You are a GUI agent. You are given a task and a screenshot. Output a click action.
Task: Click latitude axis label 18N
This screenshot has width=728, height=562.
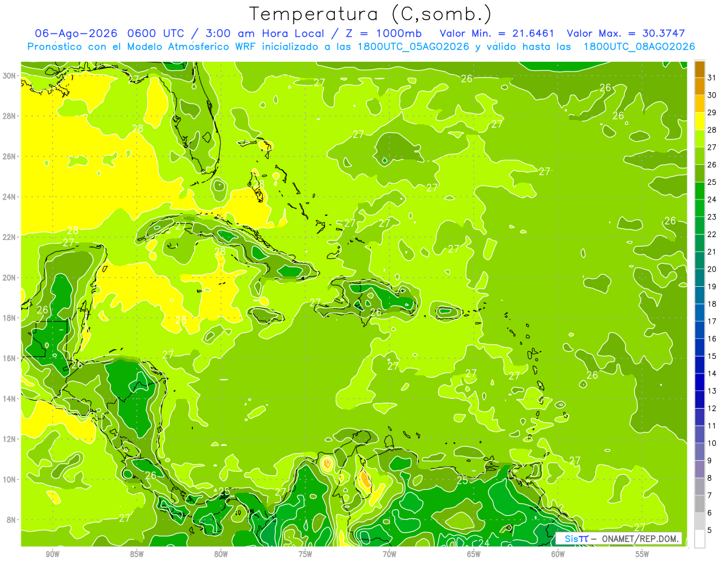(x=10, y=318)
